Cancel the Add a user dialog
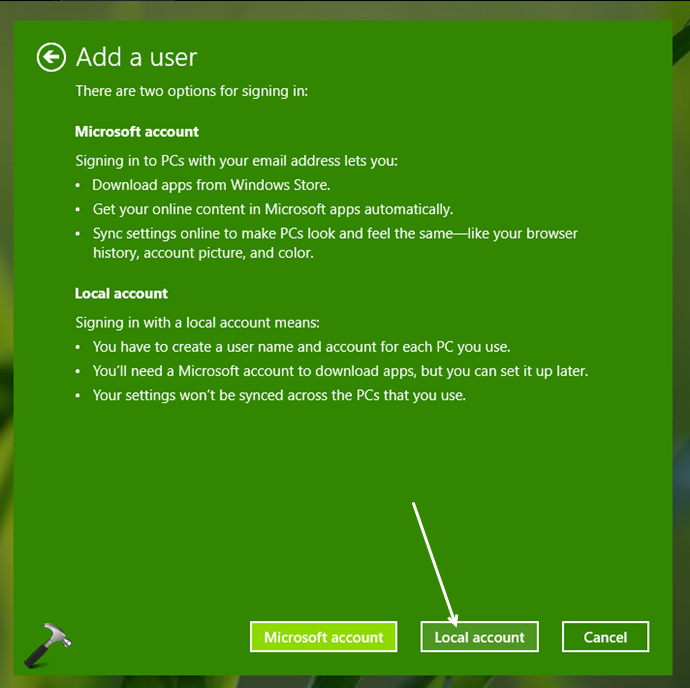690x688 pixels. (605, 637)
